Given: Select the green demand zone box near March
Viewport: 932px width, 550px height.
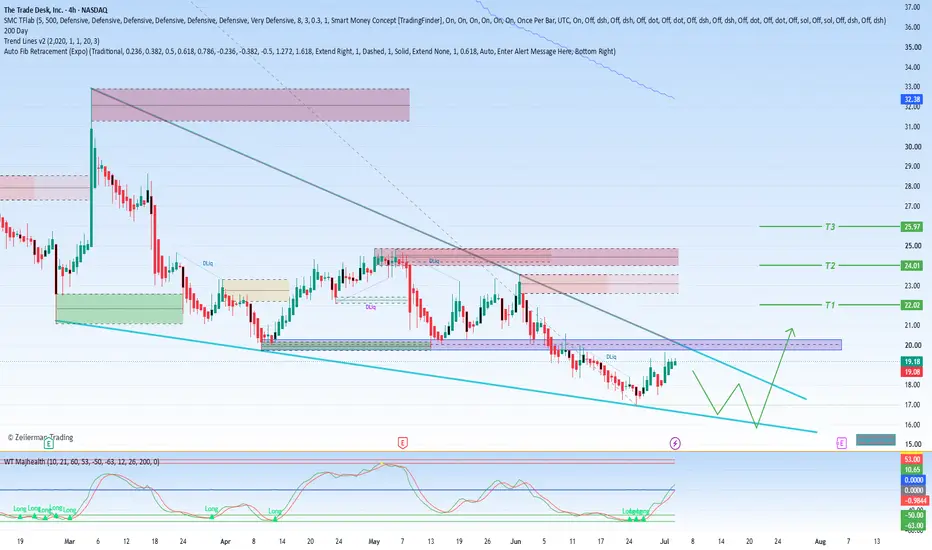Looking at the screenshot, I should click(x=119, y=309).
